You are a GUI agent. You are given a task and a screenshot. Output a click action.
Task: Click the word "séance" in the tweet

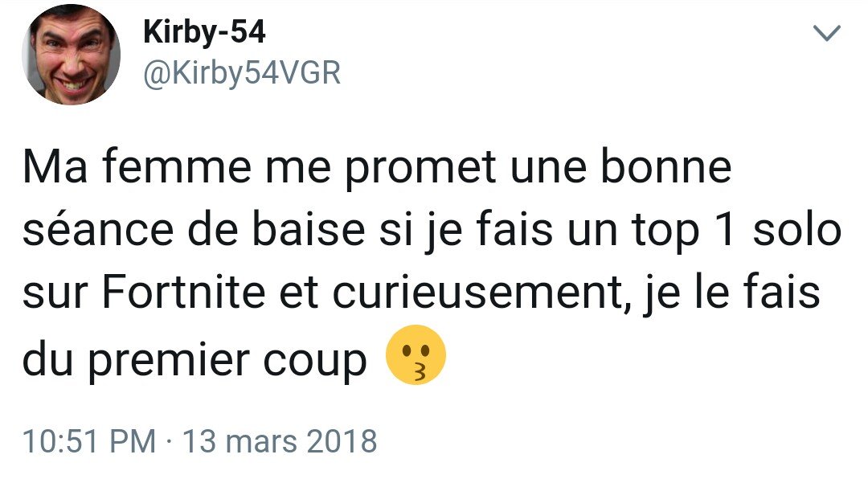pyautogui.click(x=98, y=229)
